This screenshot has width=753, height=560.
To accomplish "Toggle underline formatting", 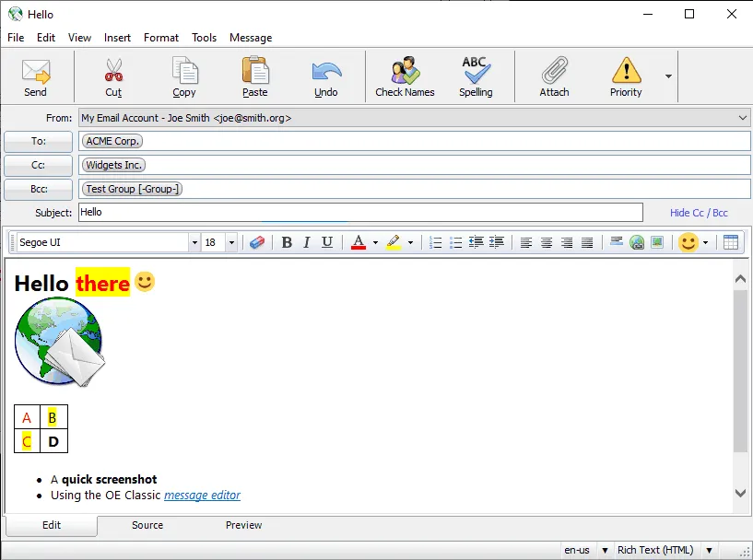I will pyautogui.click(x=325, y=242).
